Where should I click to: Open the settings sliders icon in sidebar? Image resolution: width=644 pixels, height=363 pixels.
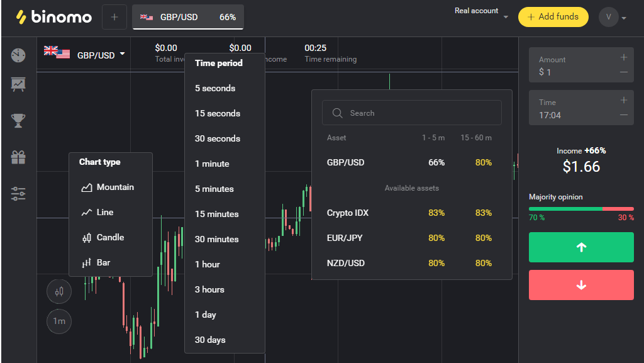[18, 193]
